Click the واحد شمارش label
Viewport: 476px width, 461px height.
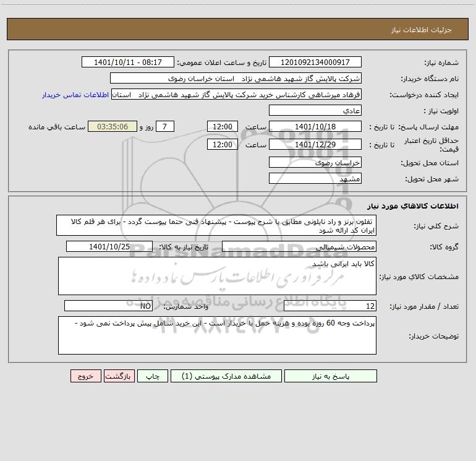pos(186,307)
